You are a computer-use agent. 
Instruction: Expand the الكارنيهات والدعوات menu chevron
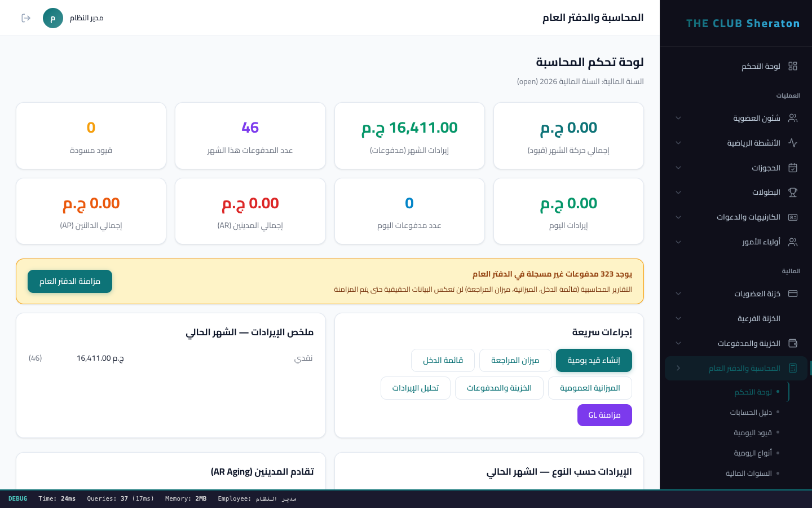click(678, 217)
